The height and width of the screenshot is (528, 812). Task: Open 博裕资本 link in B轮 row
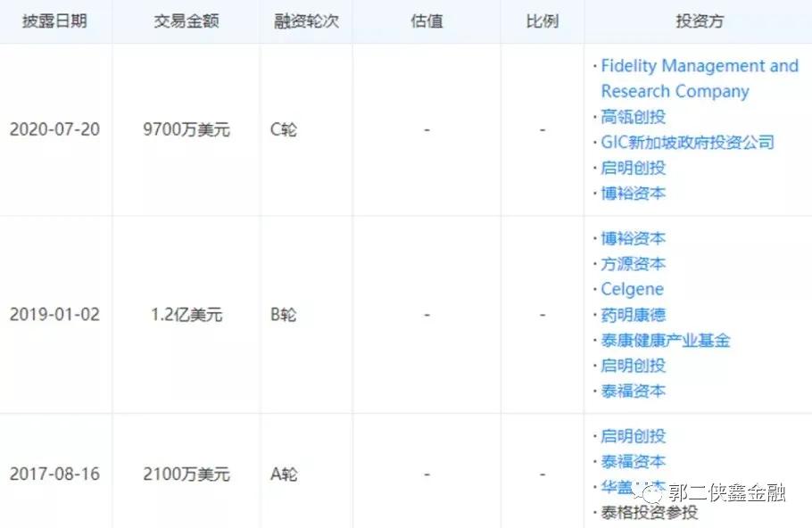click(x=633, y=238)
